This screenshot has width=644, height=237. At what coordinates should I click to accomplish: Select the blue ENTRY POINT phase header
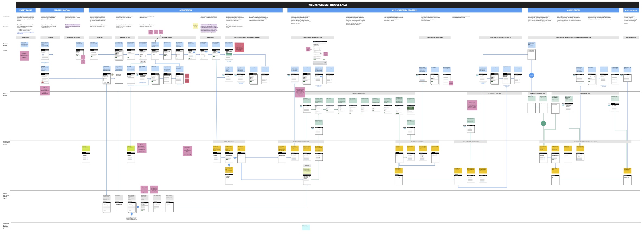(x=26, y=10)
